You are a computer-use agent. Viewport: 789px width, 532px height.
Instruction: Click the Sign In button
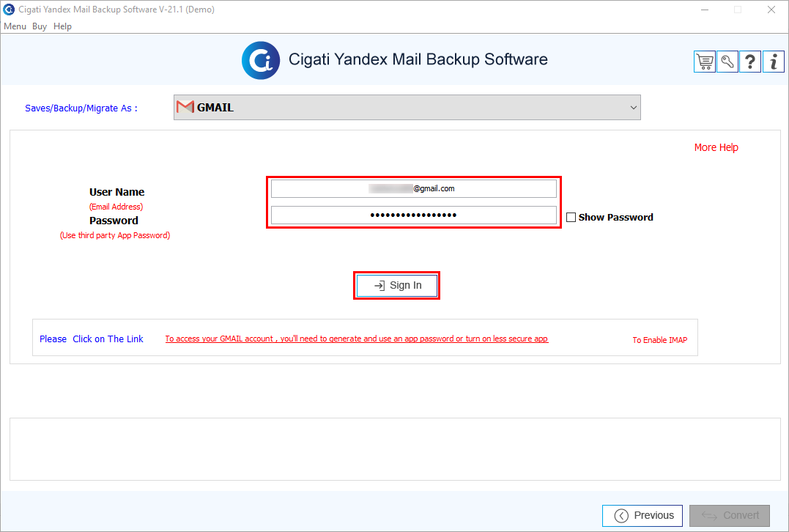397,285
